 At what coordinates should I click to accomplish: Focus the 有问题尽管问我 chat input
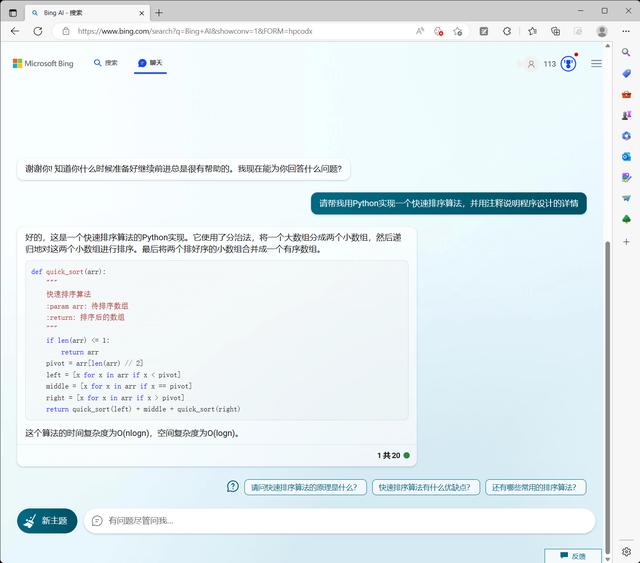(340, 521)
